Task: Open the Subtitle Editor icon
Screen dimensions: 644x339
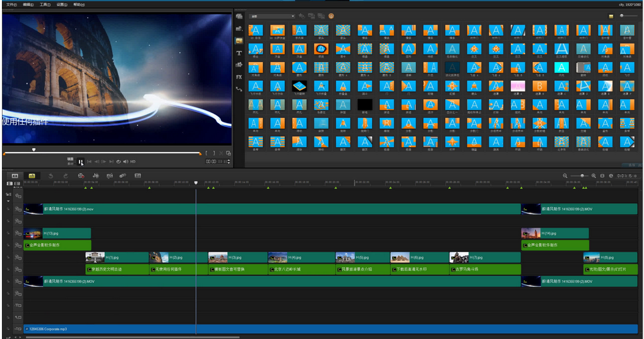Action: [138, 175]
